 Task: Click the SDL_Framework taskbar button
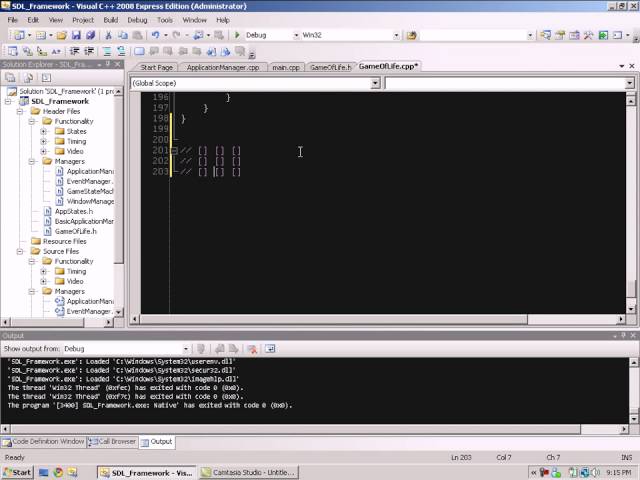tap(147, 473)
